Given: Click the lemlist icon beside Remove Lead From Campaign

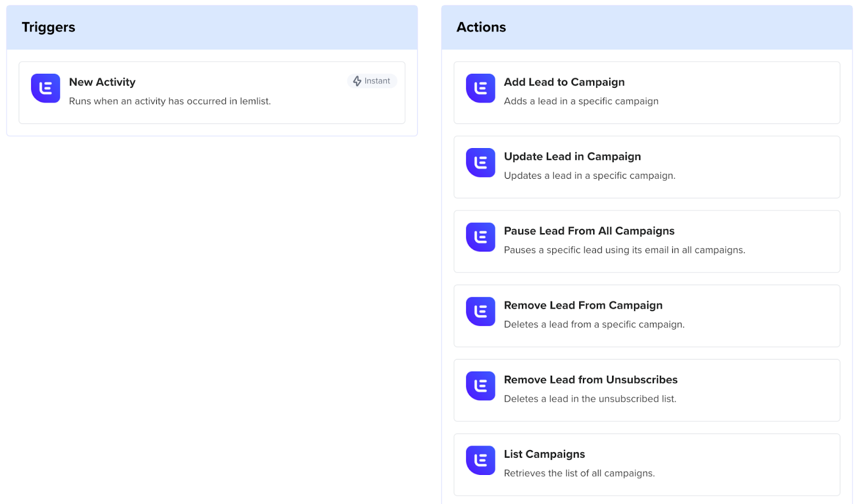Looking at the screenshot, I should [480, 311].
